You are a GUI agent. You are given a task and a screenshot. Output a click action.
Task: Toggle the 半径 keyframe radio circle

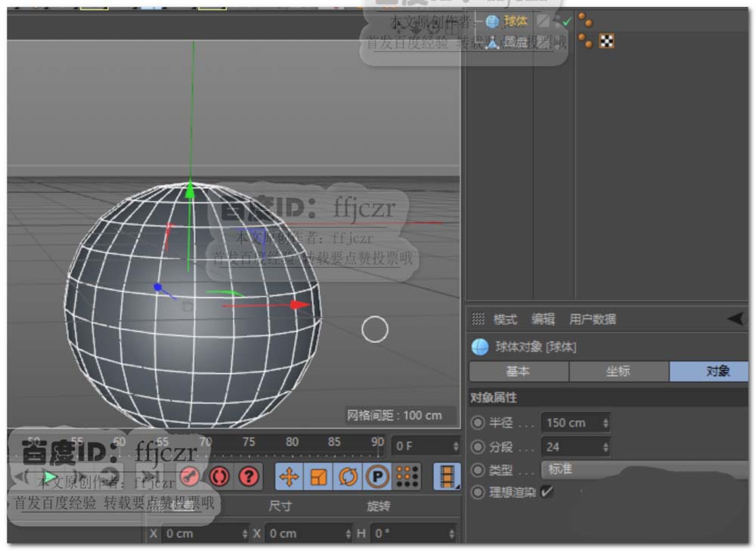[x=477, y=423]
